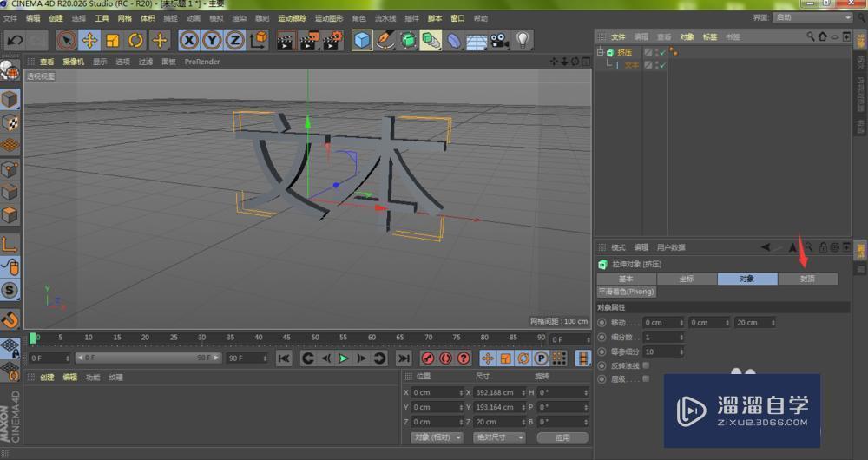The width and height of the screenshot is (868, 460).
Task: Open the 运动图形 menu
Action: (x=328, y=18)
